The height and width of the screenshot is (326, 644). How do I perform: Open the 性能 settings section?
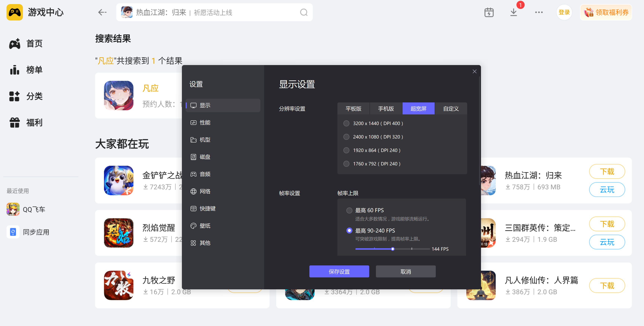[x=205, y=122]
